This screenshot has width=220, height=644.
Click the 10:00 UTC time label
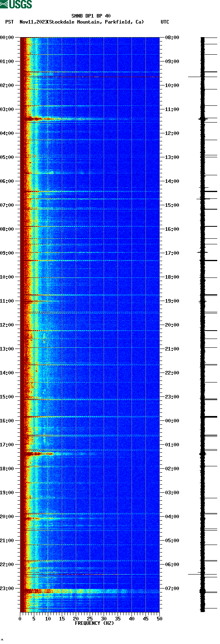click(x=172, y=85)
